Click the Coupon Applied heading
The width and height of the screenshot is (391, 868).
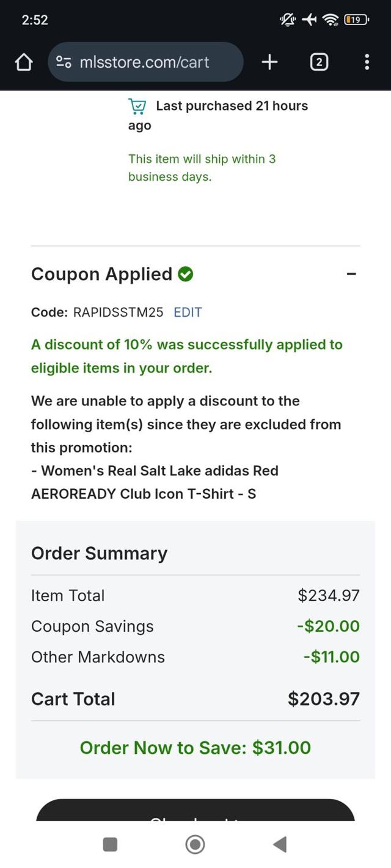[x=101, y=275]
